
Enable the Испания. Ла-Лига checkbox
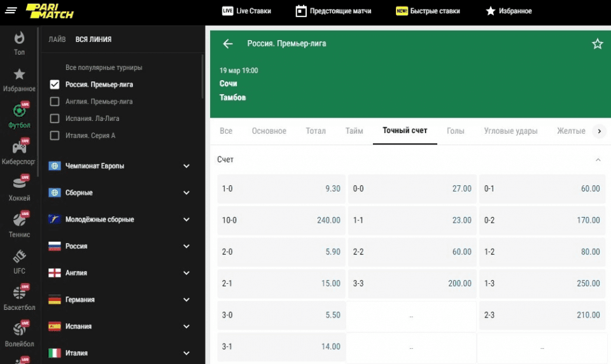55,118
